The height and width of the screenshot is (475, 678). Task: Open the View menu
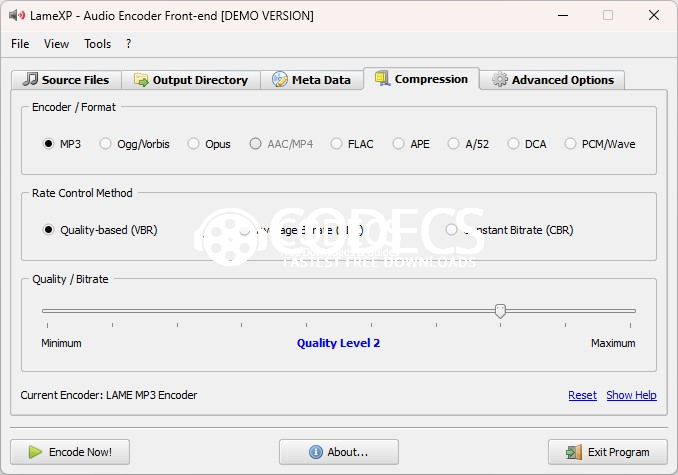point(56,44)
